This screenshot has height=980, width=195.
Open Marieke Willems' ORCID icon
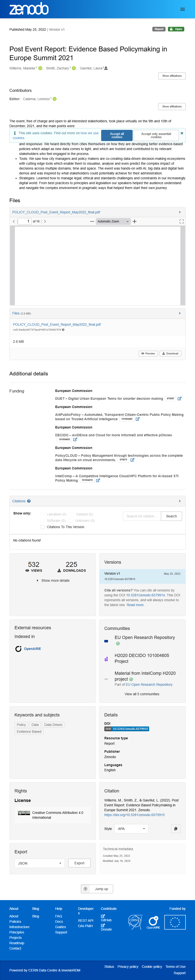click(x=40, y=68)
